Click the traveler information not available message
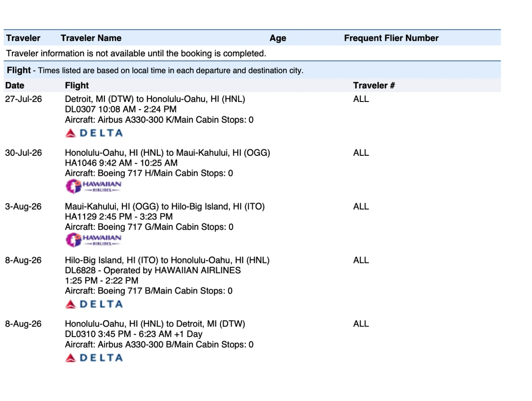Screen dimensions: 532x401 coord(136,53)
